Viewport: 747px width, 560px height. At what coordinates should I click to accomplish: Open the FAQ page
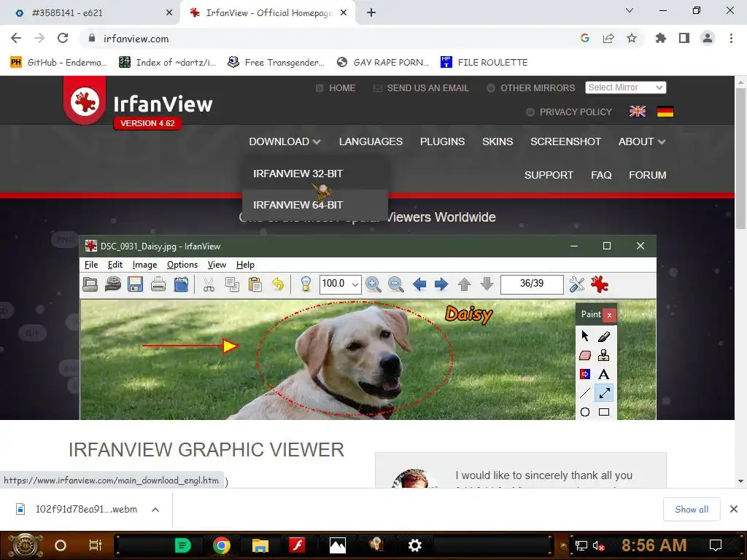click(601, 175)
